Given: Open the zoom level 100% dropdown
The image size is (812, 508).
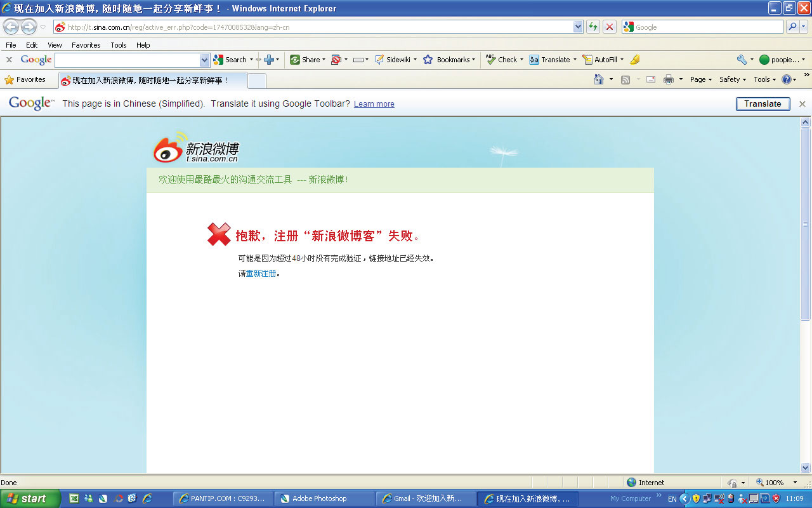Looking at the screenshot, I should tap(796, 483).
